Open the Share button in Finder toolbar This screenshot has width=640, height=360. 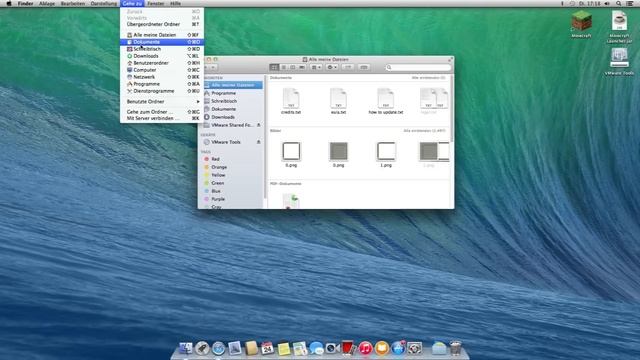tap(348, 67)
